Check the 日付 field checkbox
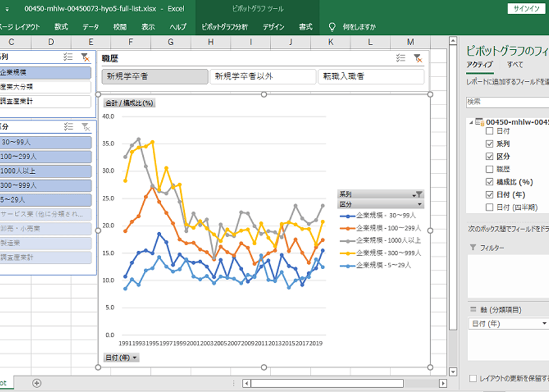Image resolution: width=549 pixels, height=392 pixels. [x=490, y=131]
